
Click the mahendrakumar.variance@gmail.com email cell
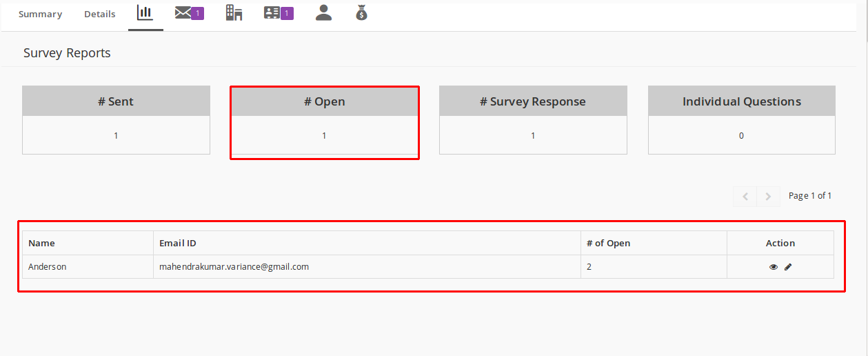click(x=367, y=266)
